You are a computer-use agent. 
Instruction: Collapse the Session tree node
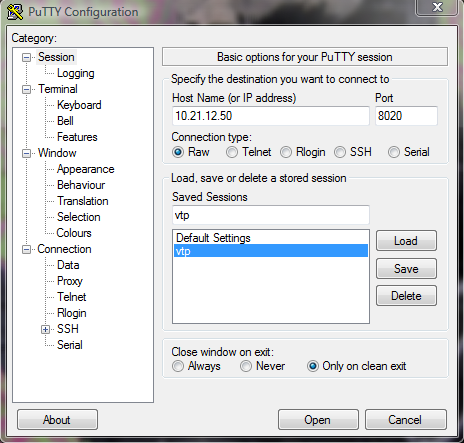point(26,57)
